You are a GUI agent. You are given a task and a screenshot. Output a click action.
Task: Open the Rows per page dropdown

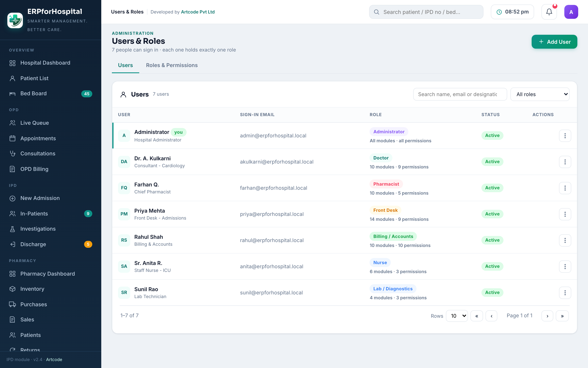pos(457,316)
